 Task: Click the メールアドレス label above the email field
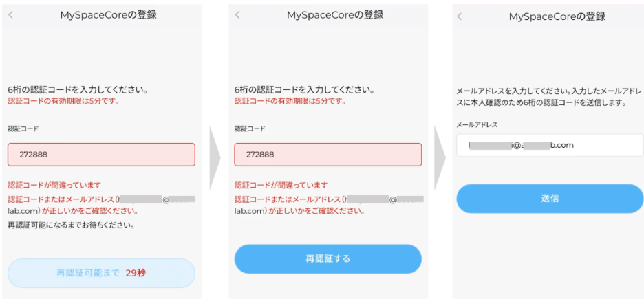[x=477, y=124]
